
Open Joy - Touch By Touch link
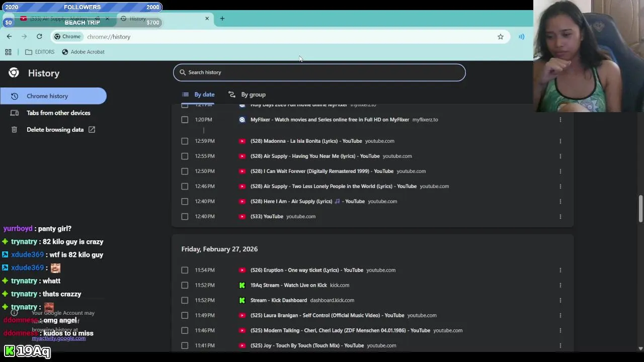point(307,346)
